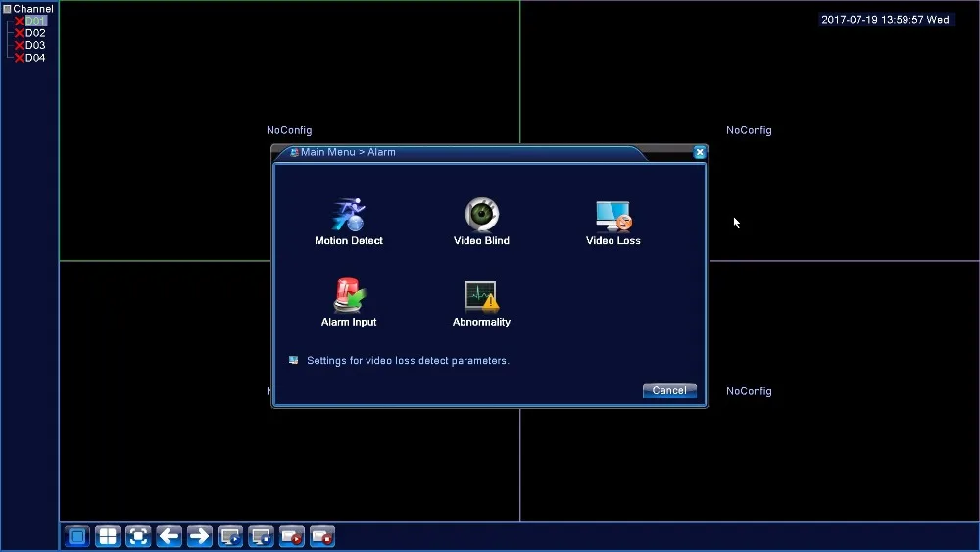Collapse the Channel tree root
Viewport: 980px width, 552px height.
[x=8, y=9]
